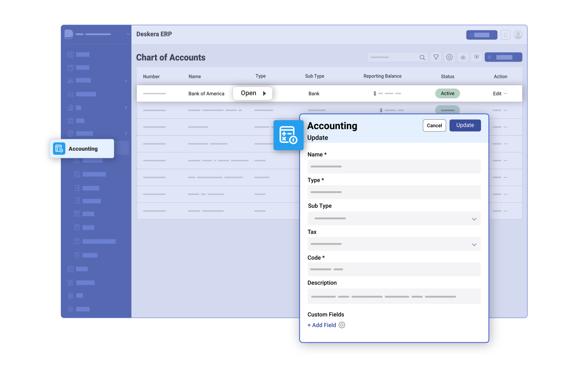Click the money bag icon in sidebar
The image size is (588, 368).
pyautogui.click(x=78, y=255)
